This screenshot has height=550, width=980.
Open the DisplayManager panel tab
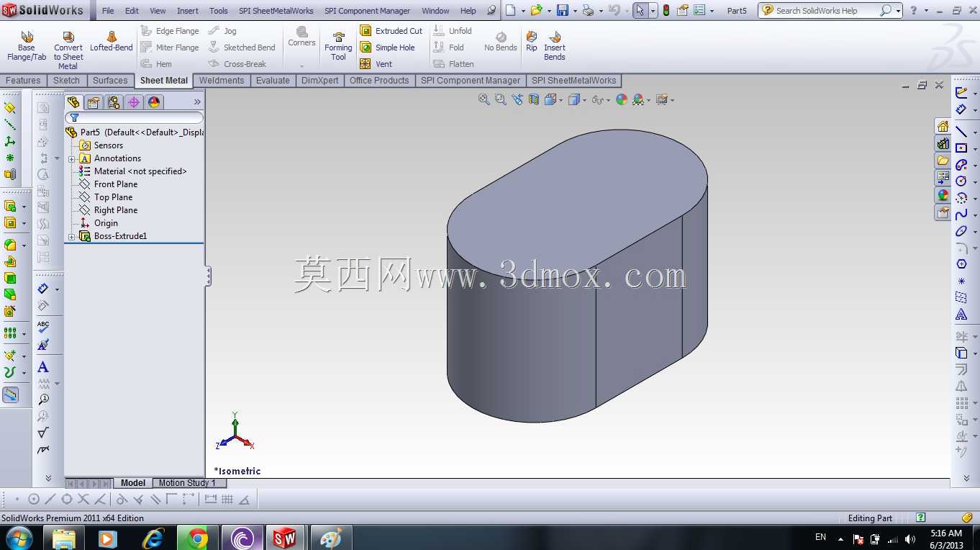point(154,102)
